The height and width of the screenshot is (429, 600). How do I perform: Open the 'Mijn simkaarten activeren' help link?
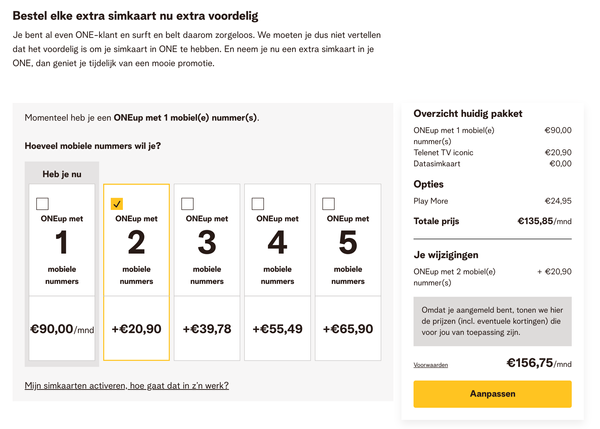click(x=126, y=385)
